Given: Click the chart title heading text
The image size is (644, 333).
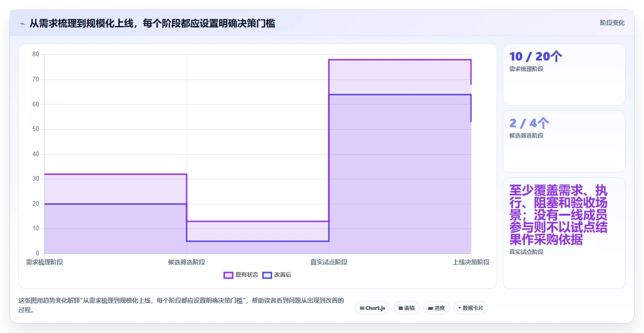Looking at the screenshot, I should pyautogui.click(x=152, y=23).
